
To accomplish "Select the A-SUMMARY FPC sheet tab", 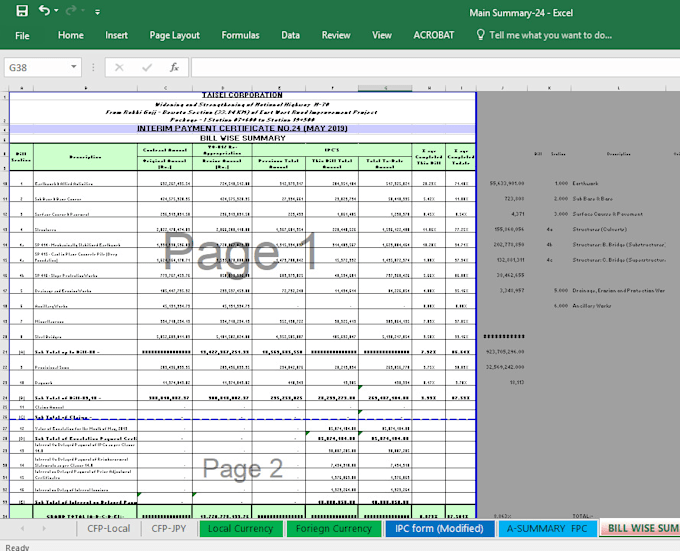I will [x=547, y=528].
